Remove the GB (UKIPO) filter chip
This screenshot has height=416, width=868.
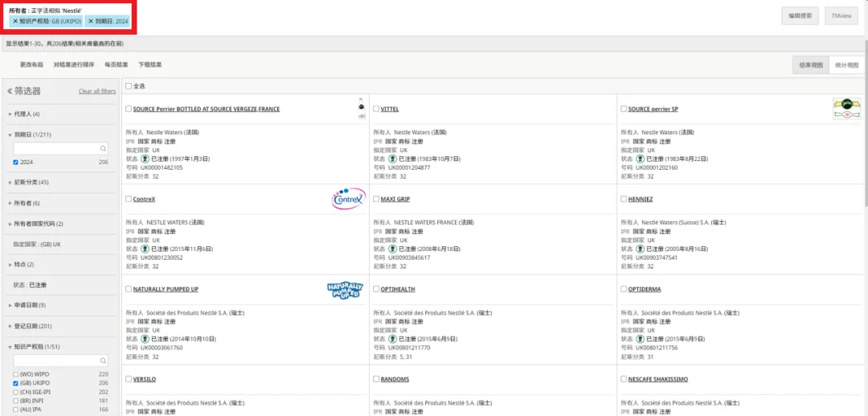15,21
